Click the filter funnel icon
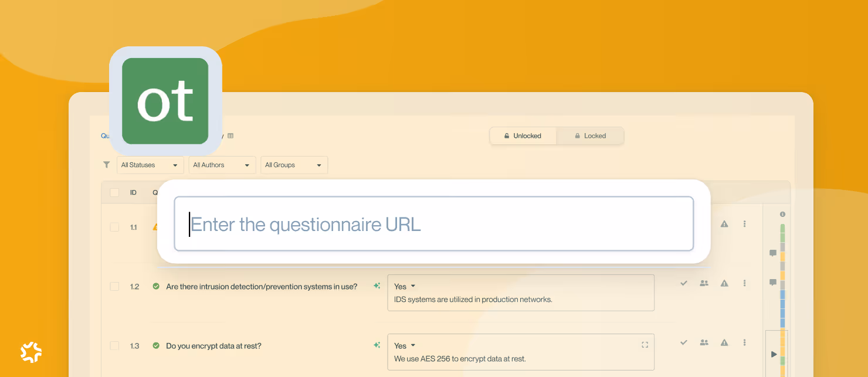The image size is (868, 377). 106,165
